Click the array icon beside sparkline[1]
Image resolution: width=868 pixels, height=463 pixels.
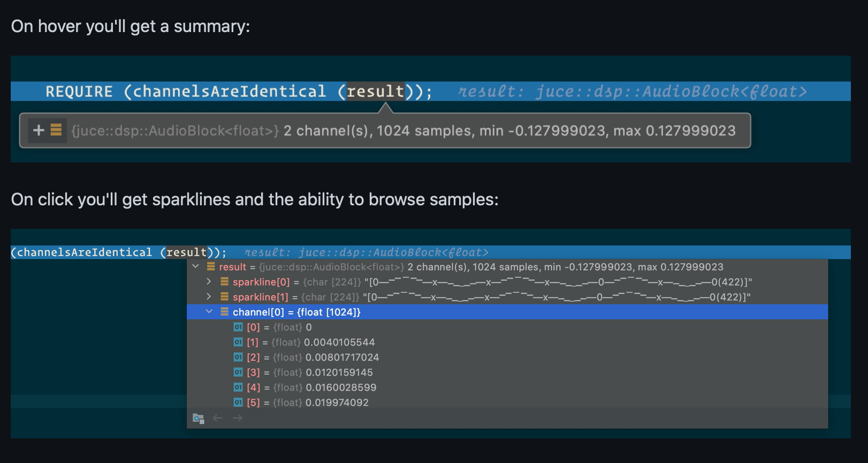tap(224, 296)
